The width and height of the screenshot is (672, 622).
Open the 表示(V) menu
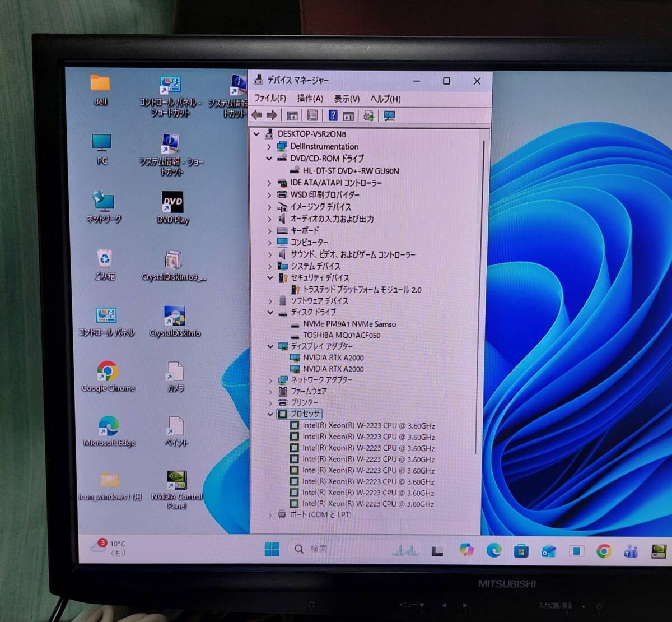click(347, 99)
